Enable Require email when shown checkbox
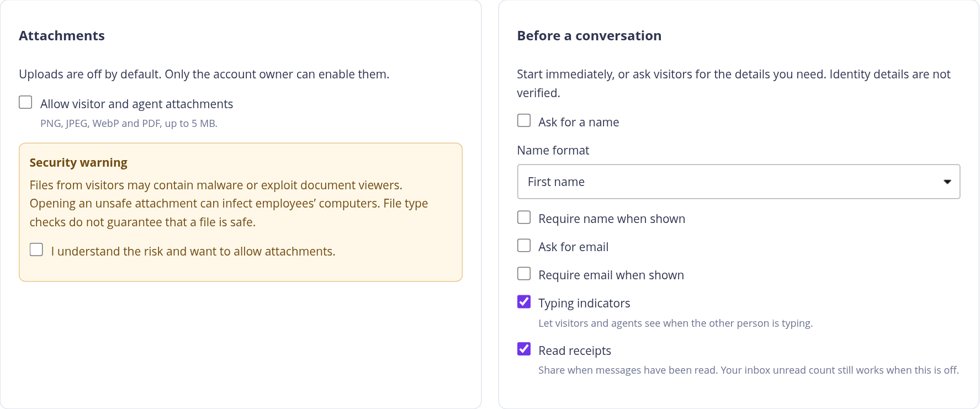This screenshot has width=980, height=409. pos(524,273)
